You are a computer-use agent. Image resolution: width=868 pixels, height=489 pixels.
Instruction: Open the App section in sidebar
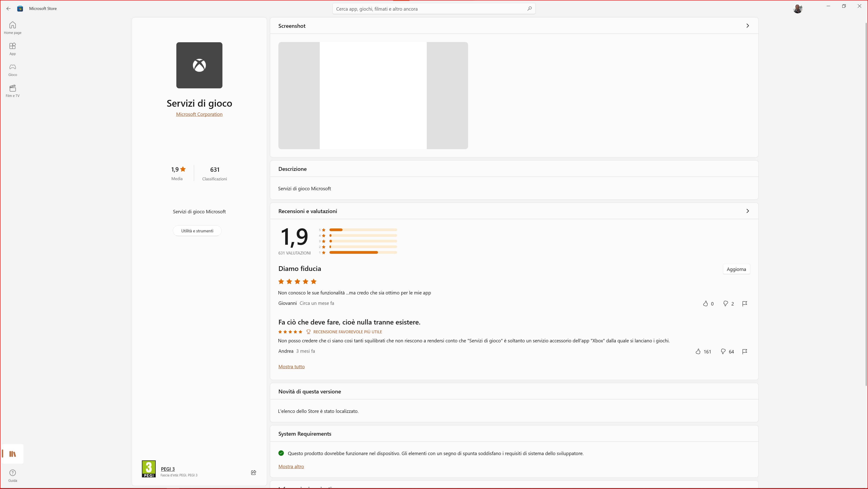[x=12, y=49]
